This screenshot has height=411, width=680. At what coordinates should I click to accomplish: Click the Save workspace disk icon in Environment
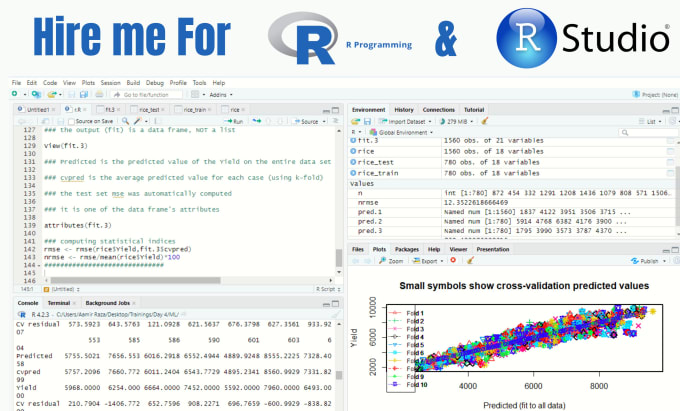click(x=367, y=121)
